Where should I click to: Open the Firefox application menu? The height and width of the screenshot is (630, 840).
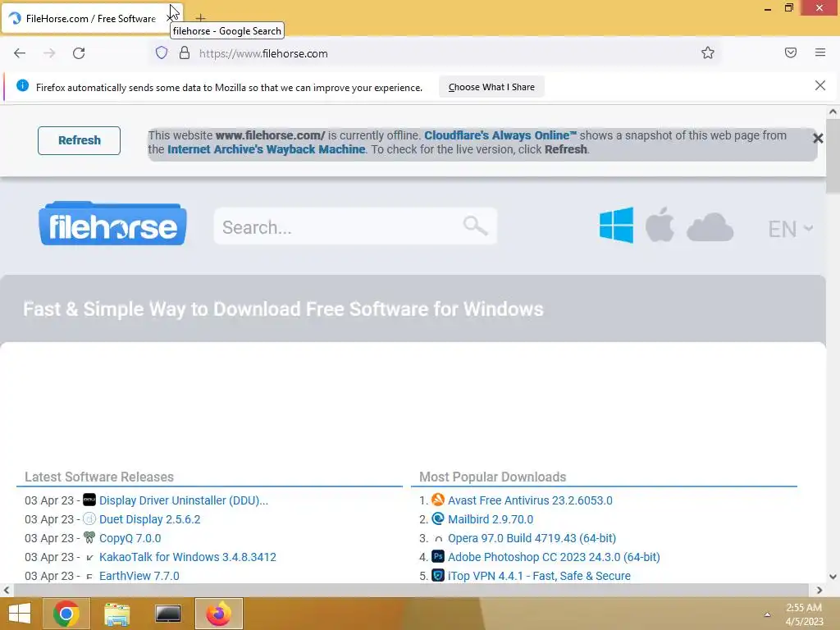820,52
